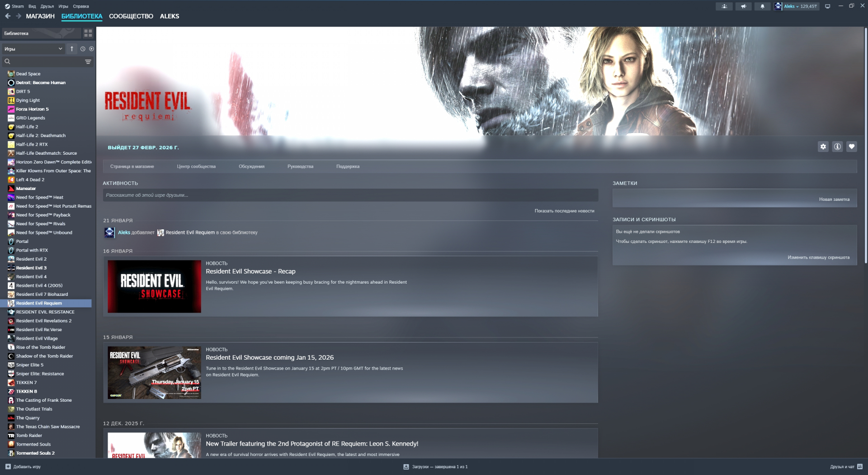The image size is (868, 475).
Task: Toggle the ready-to-play filter icon
Action: click(x=91, y=49)
